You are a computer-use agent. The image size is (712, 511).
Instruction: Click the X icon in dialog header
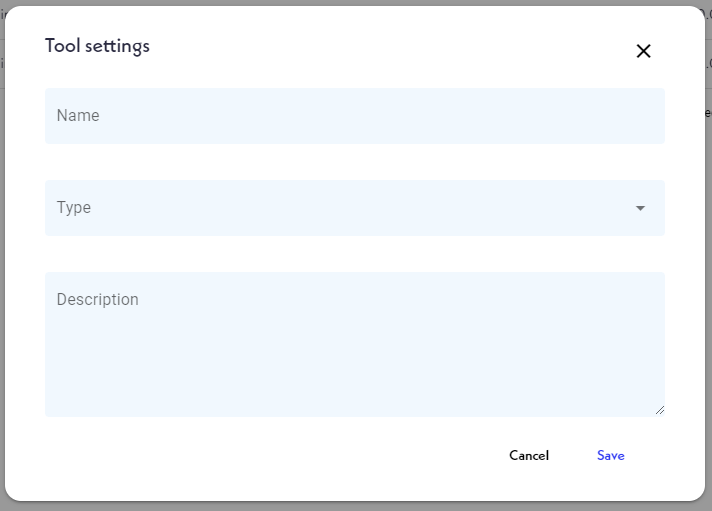tap(643, 51)
